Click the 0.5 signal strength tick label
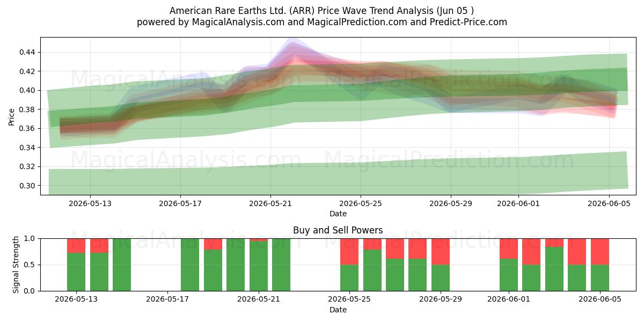The height and width of the screenshot is (322, 644). [x=30, y=265]
